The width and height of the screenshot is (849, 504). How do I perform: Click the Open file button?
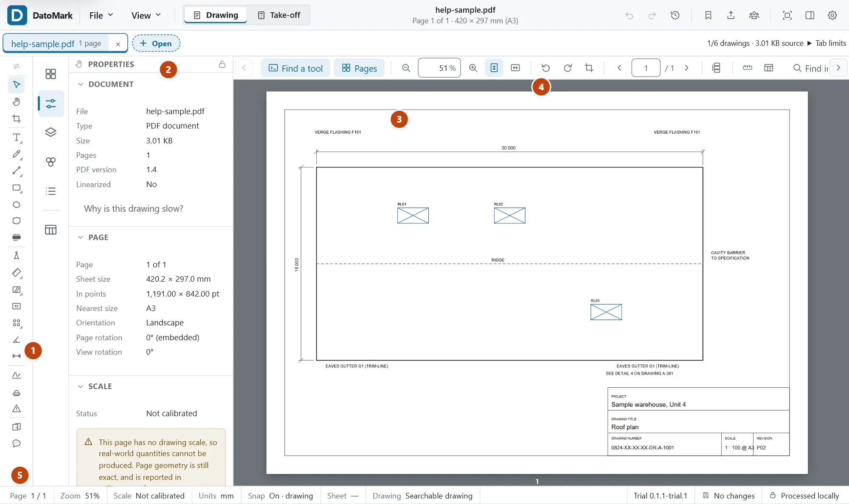pyautogui.click(x=156, y=43)
